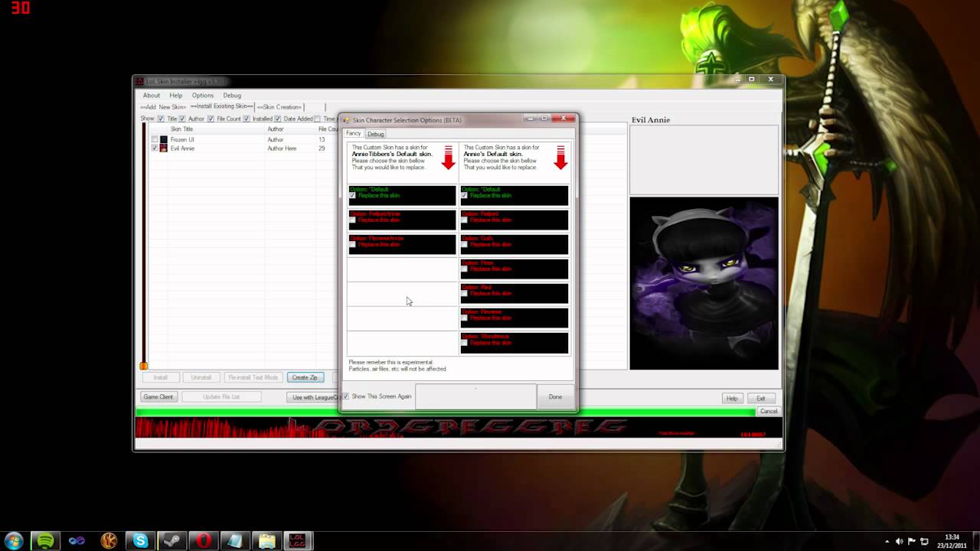The height and width of the screenshot is (551, 980).
Task: Click the 'Author Here' cell
Action: coord(282,148)
